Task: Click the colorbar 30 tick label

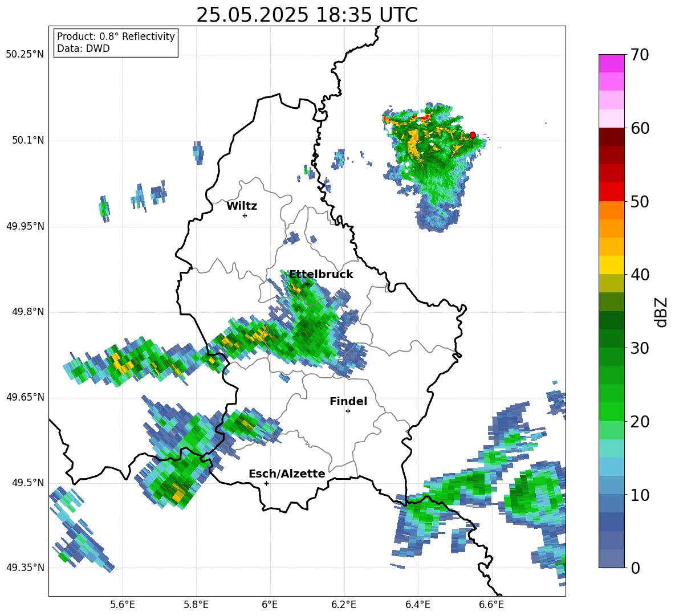Action: click(x=640, y=348)
